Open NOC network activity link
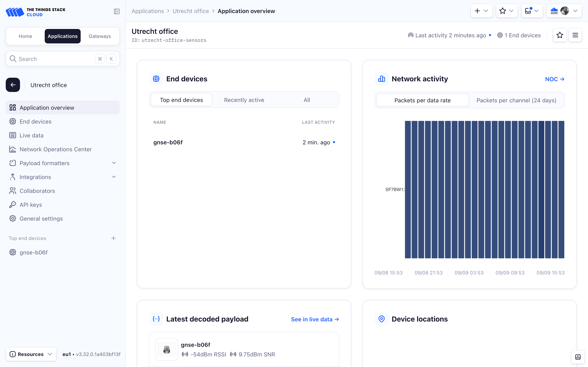 tap(555, 79)
